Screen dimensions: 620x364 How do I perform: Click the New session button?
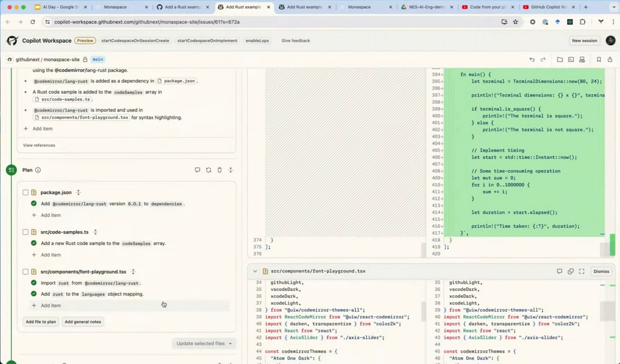coord(584,40)
